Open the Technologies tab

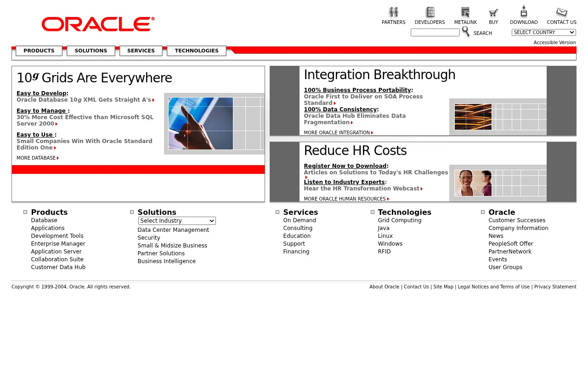(197, 51)
